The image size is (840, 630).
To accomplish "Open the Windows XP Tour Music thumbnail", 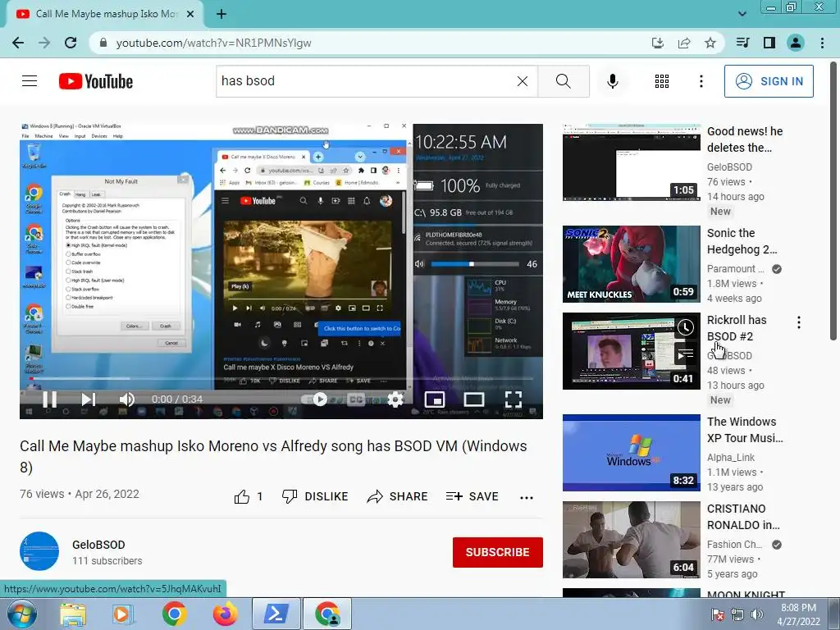I will click(631, 452).
